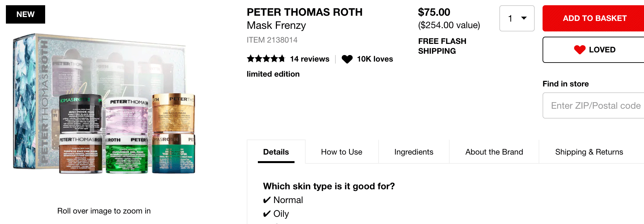Viewport: 644px width, 224px height.
Task: Click the red heart in Loved button
Action: [580, 50]
